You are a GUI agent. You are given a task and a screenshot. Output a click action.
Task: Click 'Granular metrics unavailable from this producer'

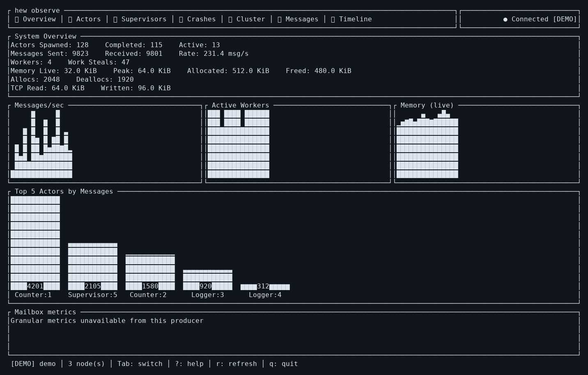click(x=107, y=321)
